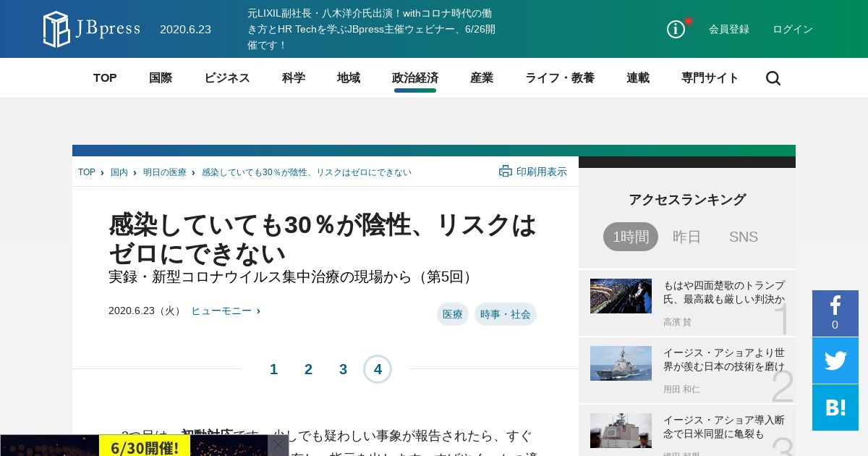Click ログイン link

(x=793, y=29)
